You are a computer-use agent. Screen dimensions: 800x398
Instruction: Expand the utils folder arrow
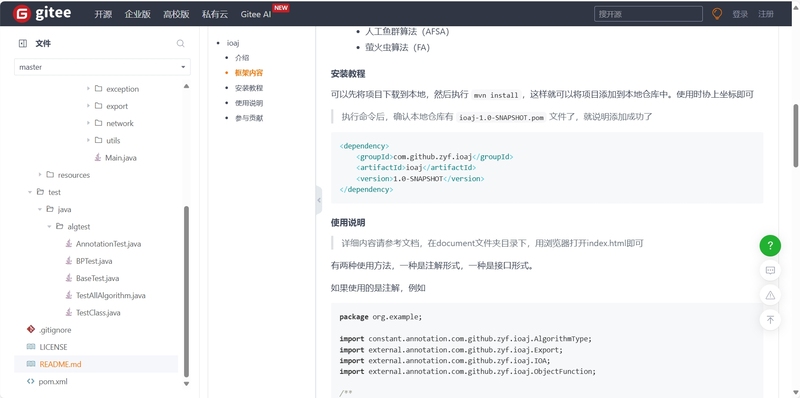88,140
